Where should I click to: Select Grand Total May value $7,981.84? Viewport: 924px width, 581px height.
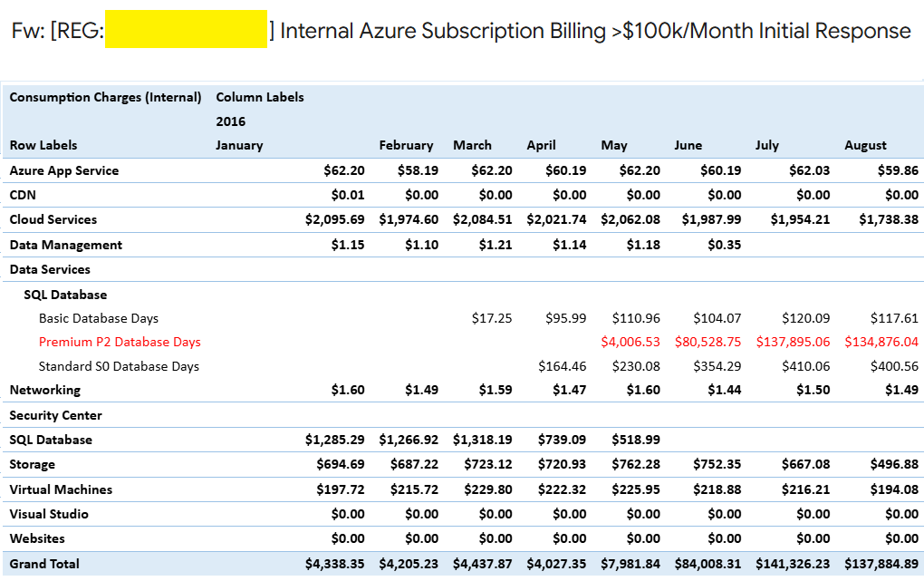[630, 564]
